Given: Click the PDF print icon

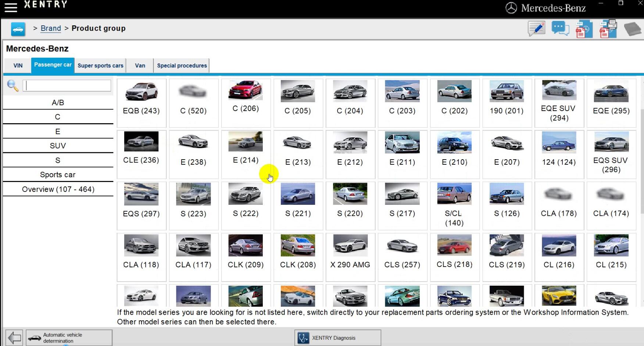Looking at the screenshot, I should pyautogui.click(x=608, y=29).
